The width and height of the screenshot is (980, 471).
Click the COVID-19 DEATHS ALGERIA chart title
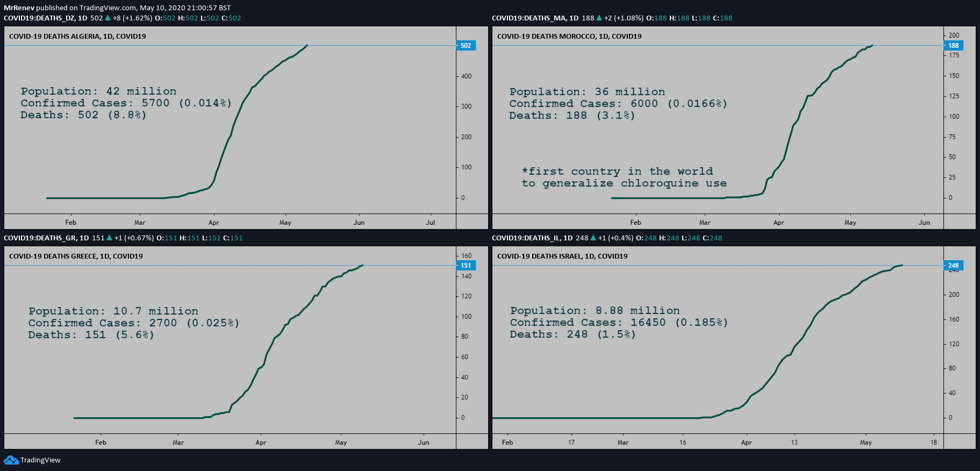click(77, 37)
